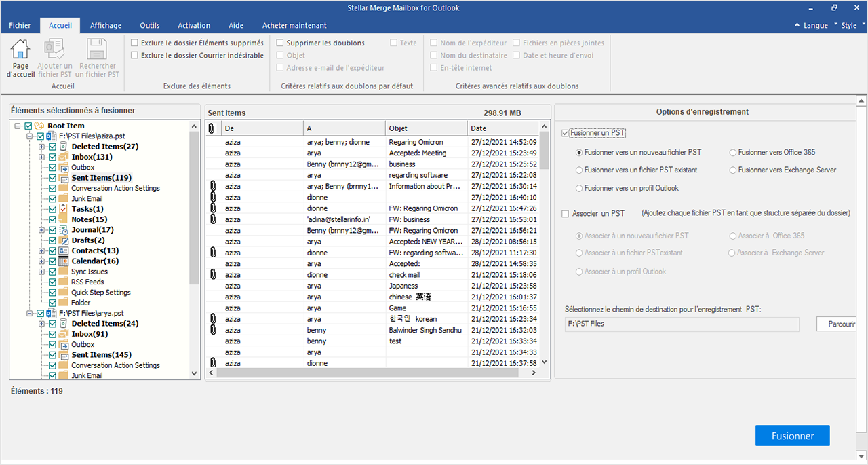
Task: Click aziza's Inbox(131) folder icon
Action: (63, 157)
